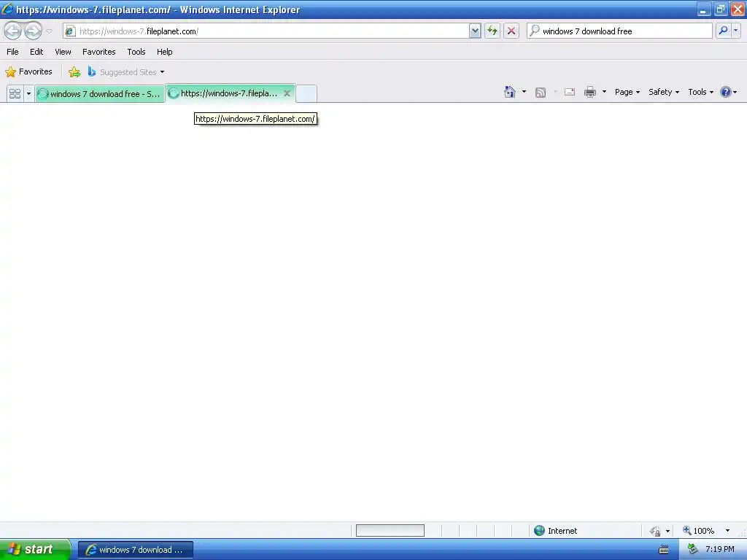Screen dimensions: 747x560
Task: Open the Print options dropdown arrow
Action: pos(604,92)
